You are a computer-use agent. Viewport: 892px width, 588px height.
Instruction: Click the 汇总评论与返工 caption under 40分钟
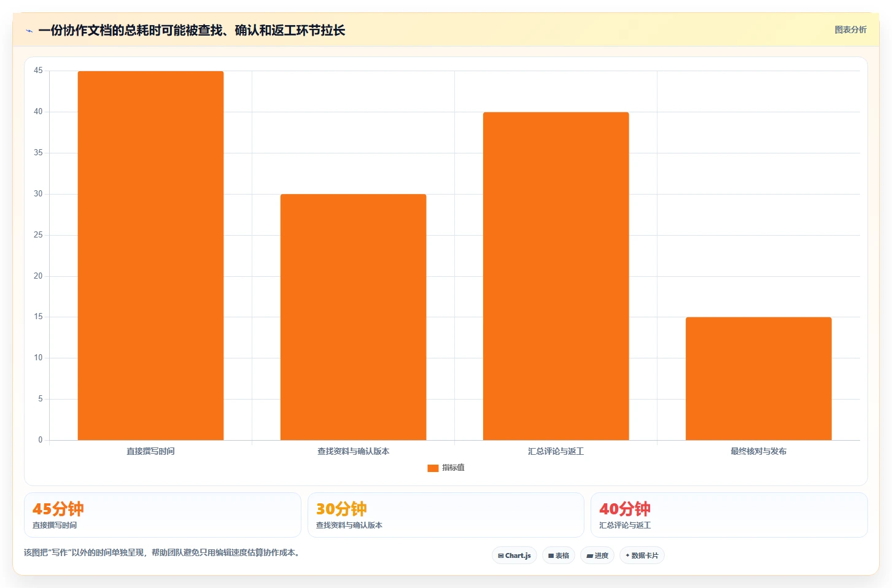click(x=625, y=525)
